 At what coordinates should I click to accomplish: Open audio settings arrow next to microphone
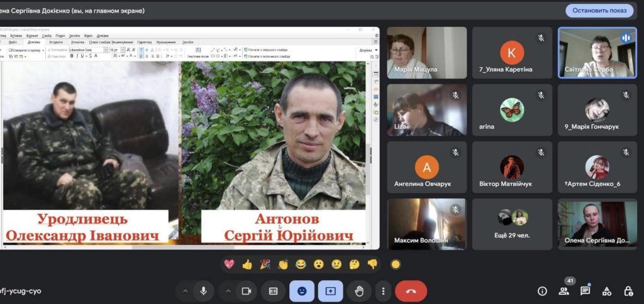click(x=185, y=291)
